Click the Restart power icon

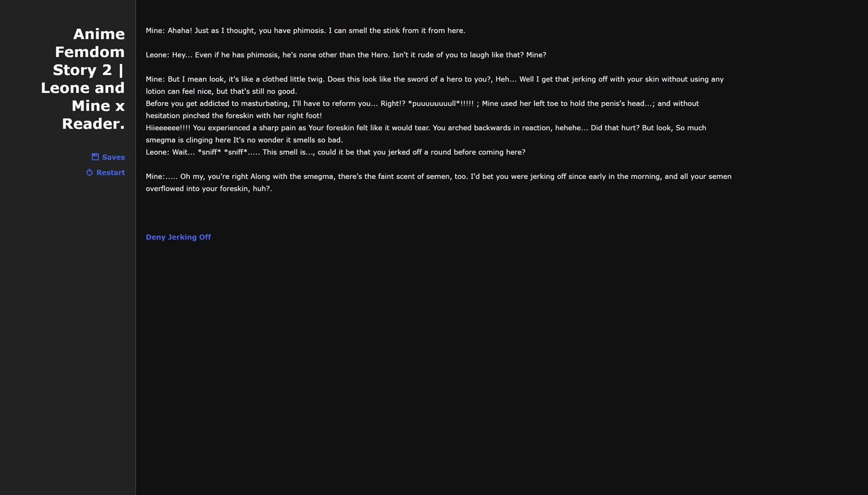point(90,173)
